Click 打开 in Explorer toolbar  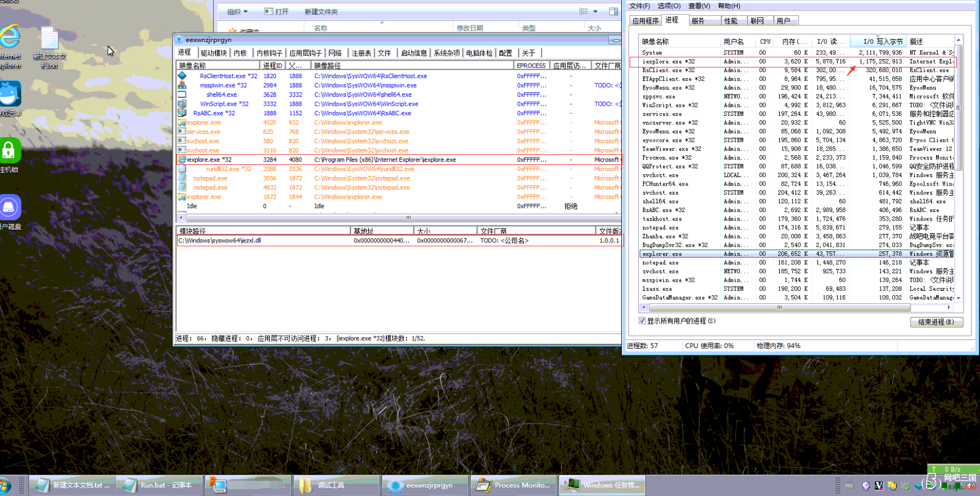(x=277, y=11)
